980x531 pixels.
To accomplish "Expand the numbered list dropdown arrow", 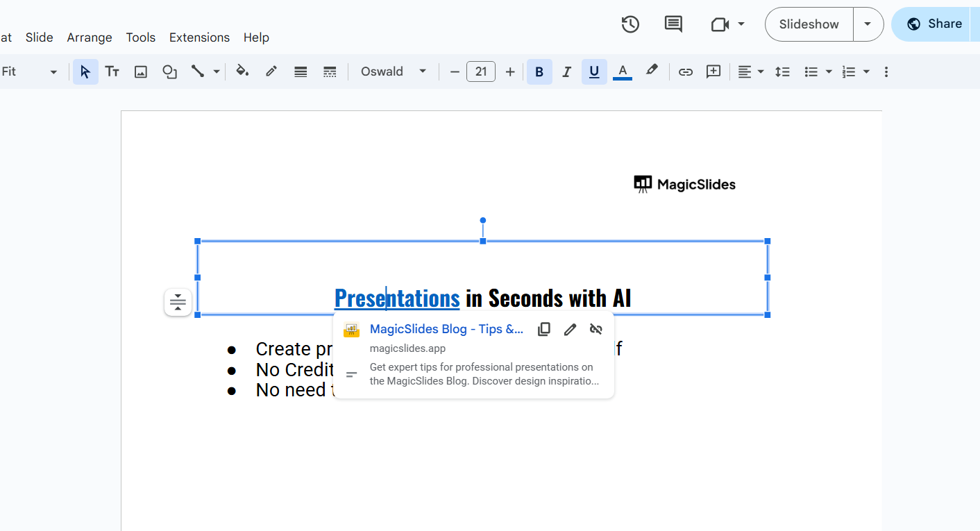I will pos(866,71).
